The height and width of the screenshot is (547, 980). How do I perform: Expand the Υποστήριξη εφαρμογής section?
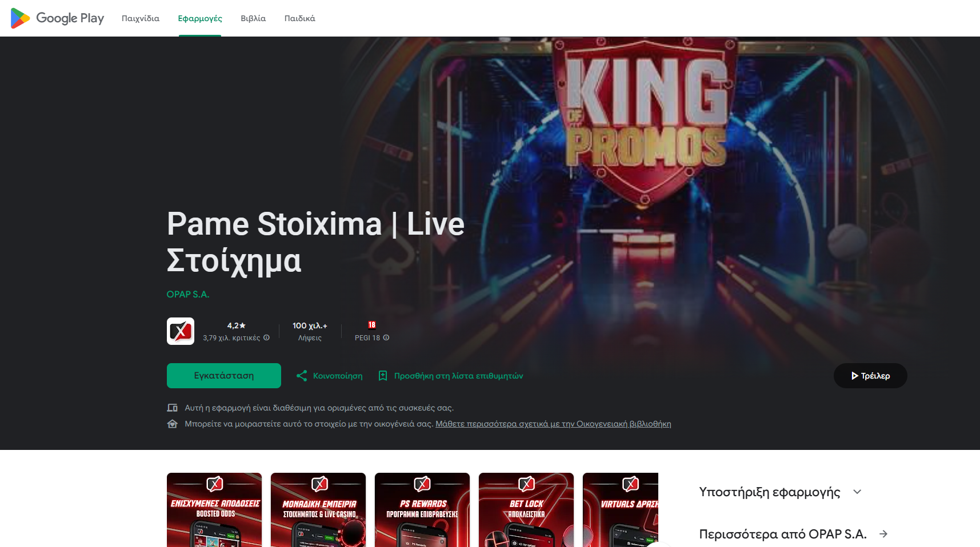pos(857,492)
